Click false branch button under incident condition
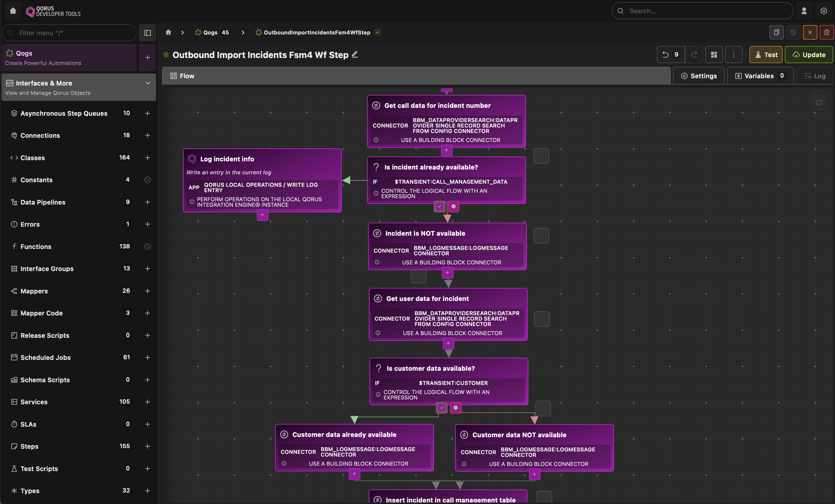This screenshot has width=835, height=504. tap(453, 206)
